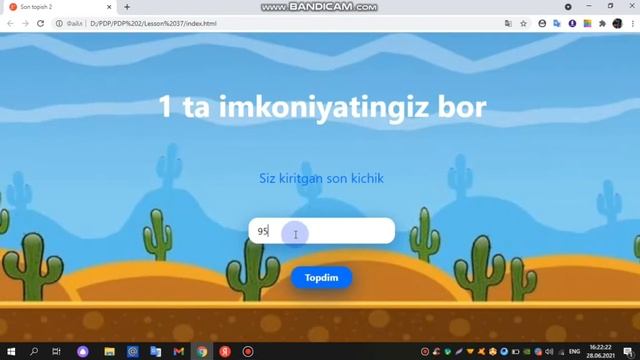This screenshot has width=640, height=360.
Task: Open the Extensions puzzle menu
Action: pyautogui.click(x=602, y=24)
